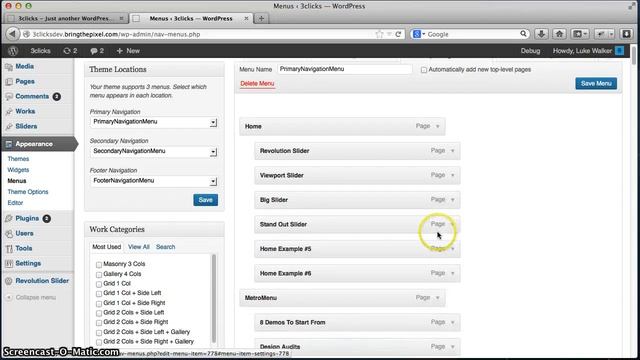Viewport: 640px width, 360px height.
Task: Bookmark this page with the star icon
Action: point(379,34)
